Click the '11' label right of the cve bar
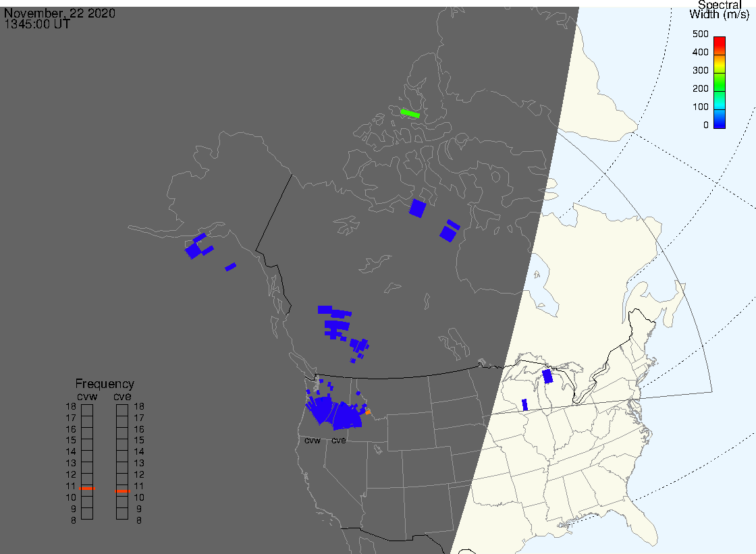Screen dimensions: 756x554 pyautogui.click(x=139, y=486)
